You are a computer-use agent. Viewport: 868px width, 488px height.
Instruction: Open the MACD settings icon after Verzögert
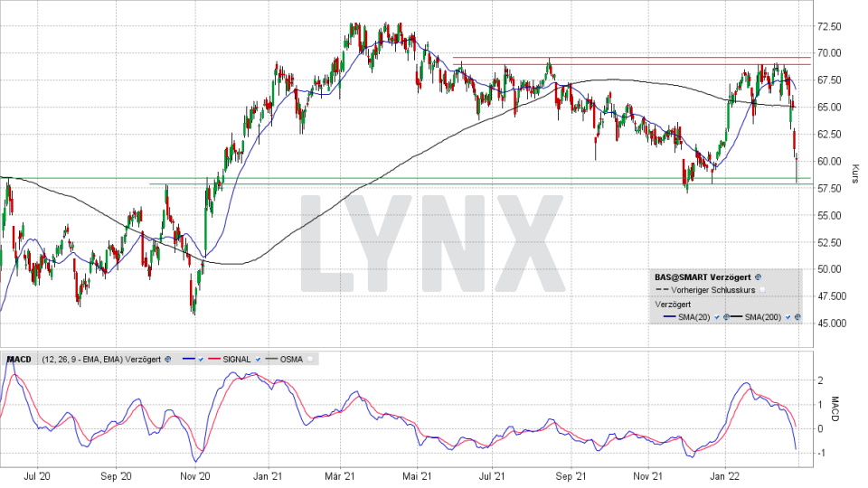point(168,360)
